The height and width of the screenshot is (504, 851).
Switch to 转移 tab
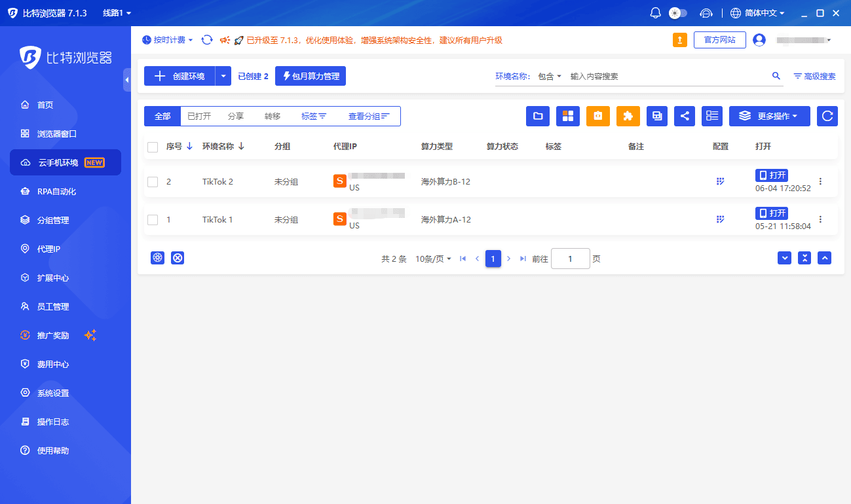click(273, 116)
